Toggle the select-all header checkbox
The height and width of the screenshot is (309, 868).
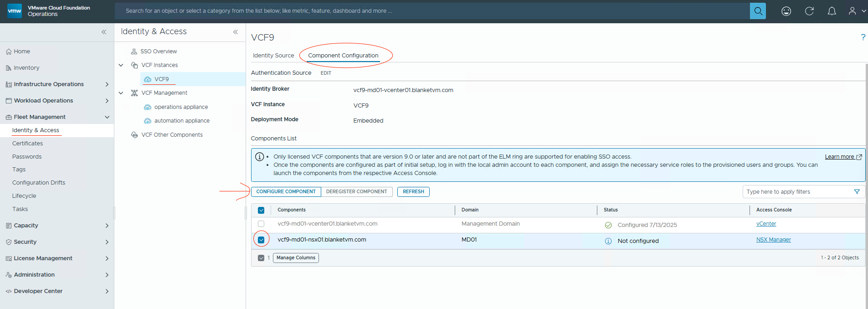pyautogui.click(x=261, y=210)
